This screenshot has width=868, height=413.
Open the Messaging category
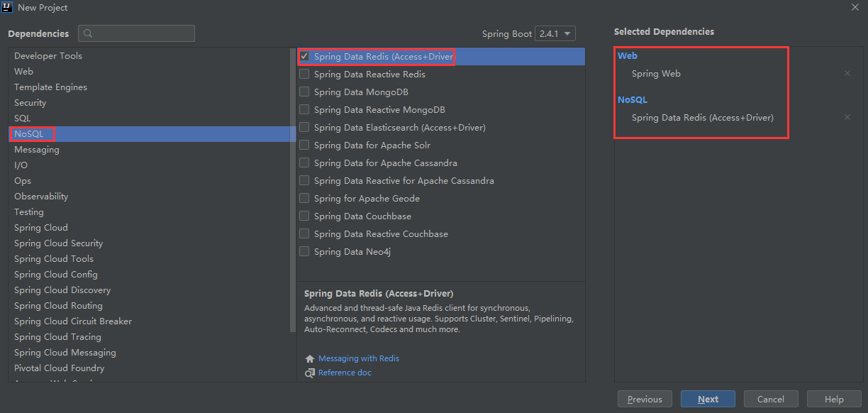[149, 150]
